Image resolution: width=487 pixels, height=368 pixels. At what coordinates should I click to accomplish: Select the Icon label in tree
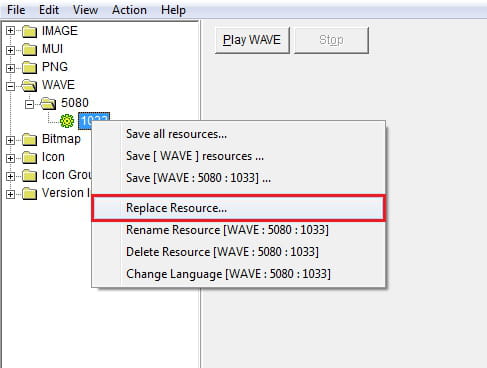click(53, 157)
